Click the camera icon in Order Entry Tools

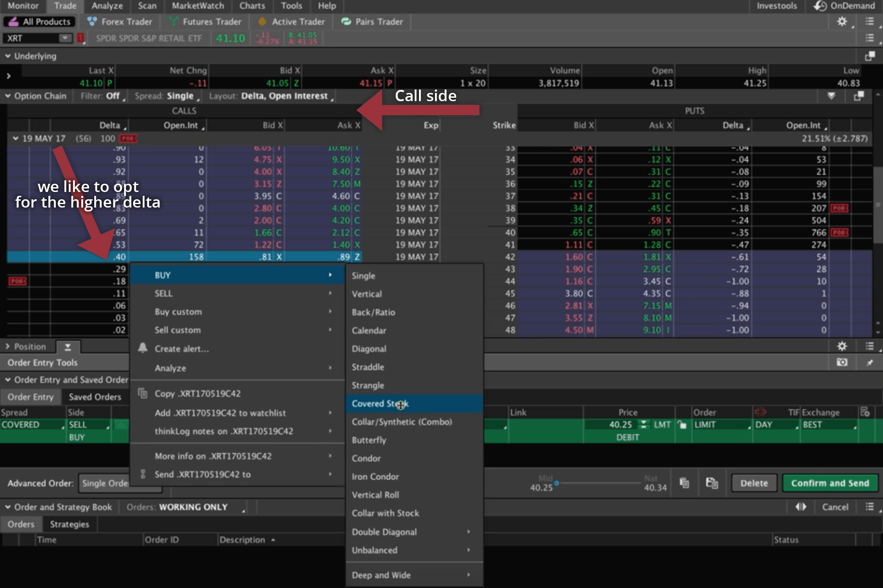coord(842,362)
